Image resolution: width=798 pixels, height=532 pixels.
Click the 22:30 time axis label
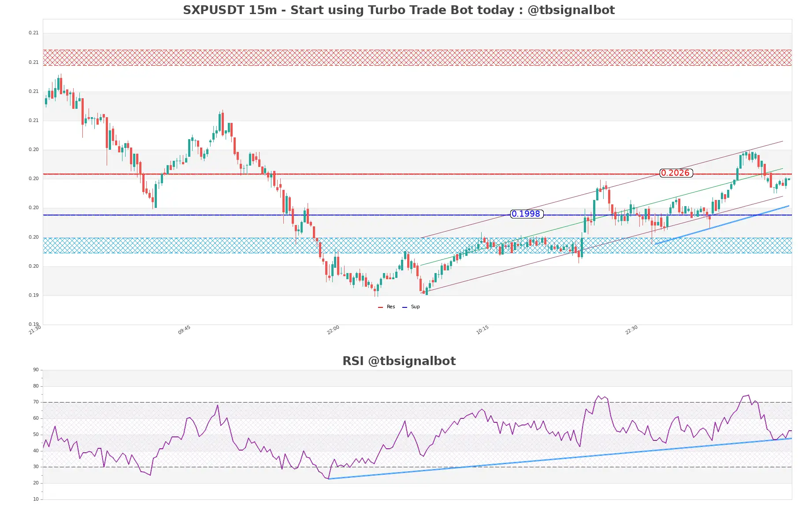[x=631, y=330]
